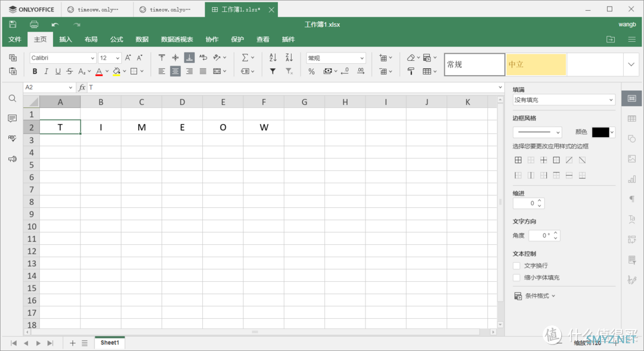Open the Search panel from left sidebar
The width and height of the screenshot is (644, 351).
(x=13, y=98)
